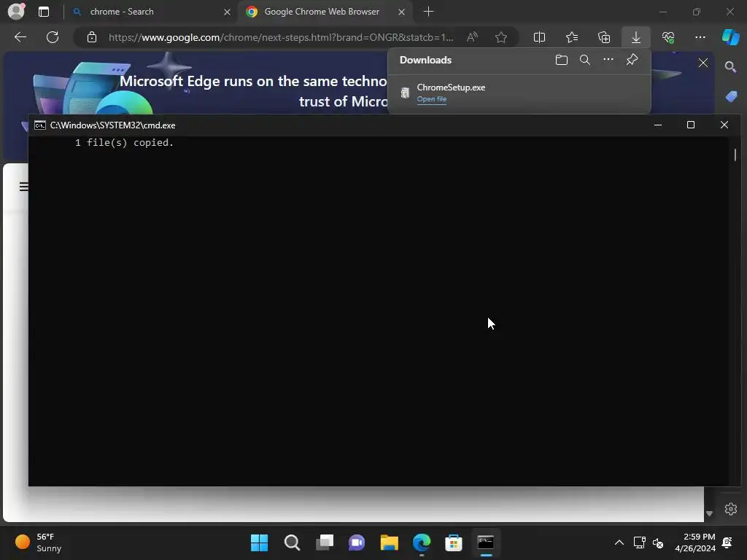
Task: Open the split screen view
Action: (x=539, y=37)
